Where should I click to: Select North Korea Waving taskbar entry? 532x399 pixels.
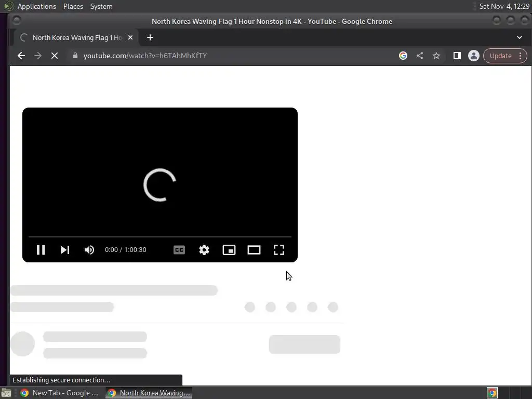coord(149,393)
